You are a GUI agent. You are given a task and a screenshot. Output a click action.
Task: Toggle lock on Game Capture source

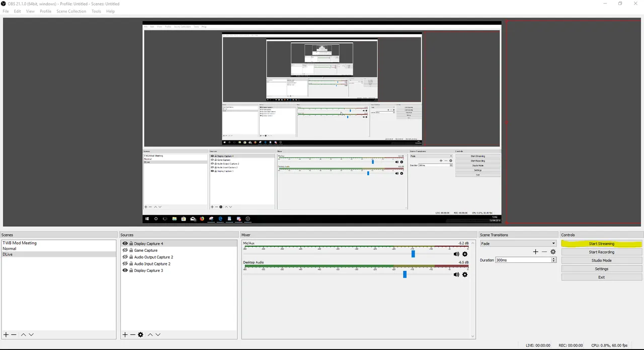coord(131,250)
